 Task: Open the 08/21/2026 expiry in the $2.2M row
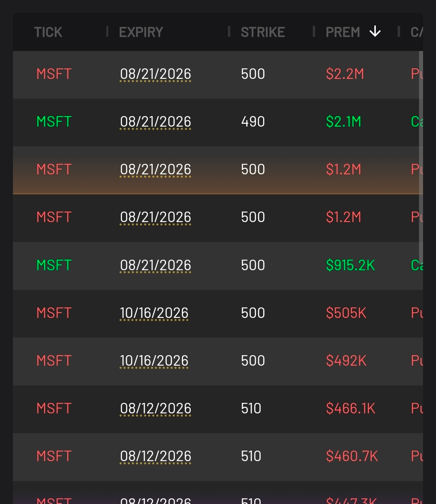(x=156, y=74)
